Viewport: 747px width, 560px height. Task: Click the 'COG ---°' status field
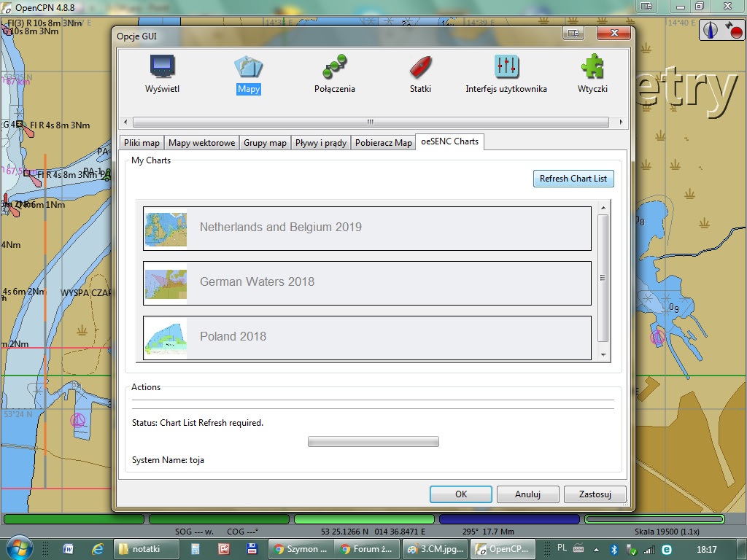[x=242, y=532]
